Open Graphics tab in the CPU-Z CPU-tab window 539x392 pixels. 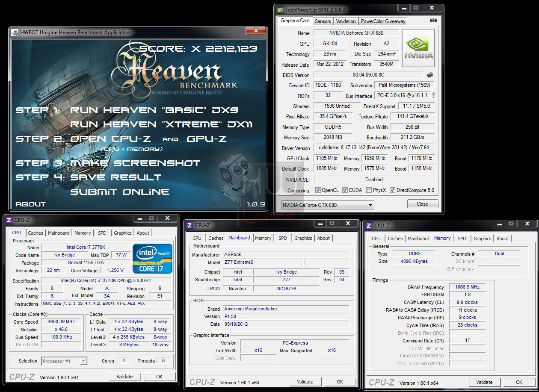tap(123, 233)
